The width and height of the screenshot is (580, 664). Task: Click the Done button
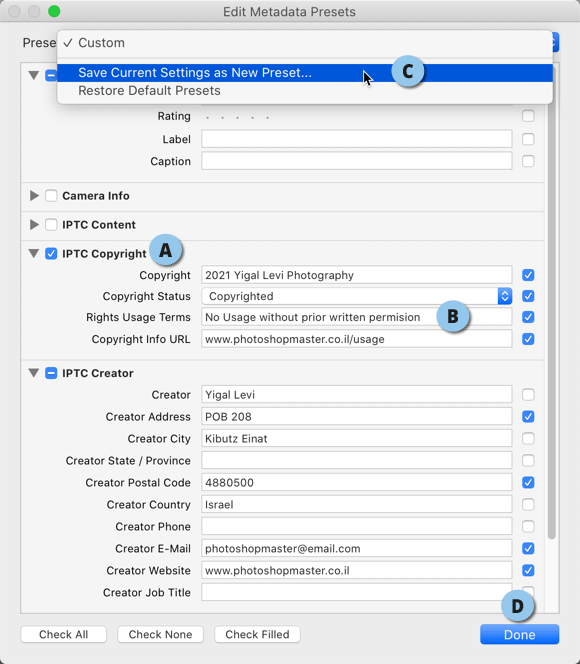(x=519, y=634)
